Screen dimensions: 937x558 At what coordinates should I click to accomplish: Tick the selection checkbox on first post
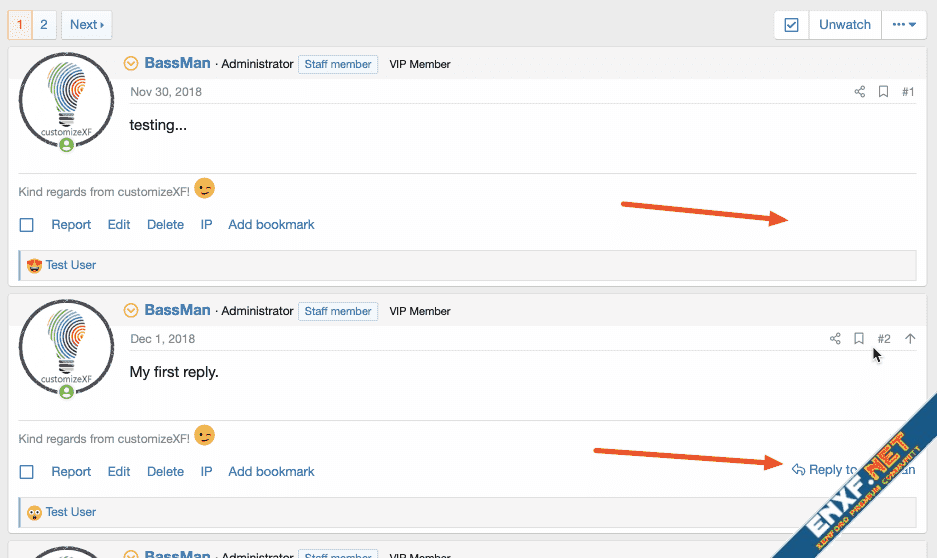tap(27, 225)
